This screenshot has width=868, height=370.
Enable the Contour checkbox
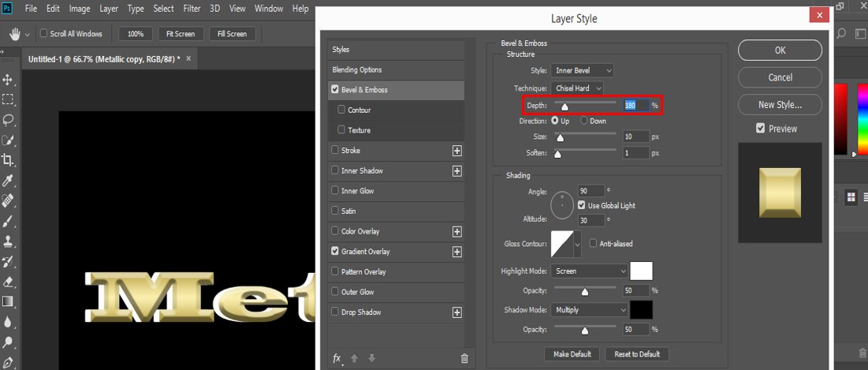(x=341, y=110)
